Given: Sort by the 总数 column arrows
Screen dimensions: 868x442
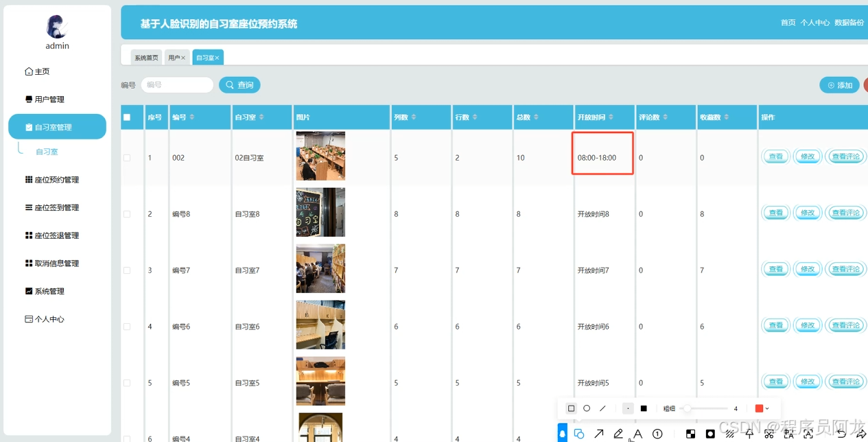Looking at the screenshot, I should (537, 117).
